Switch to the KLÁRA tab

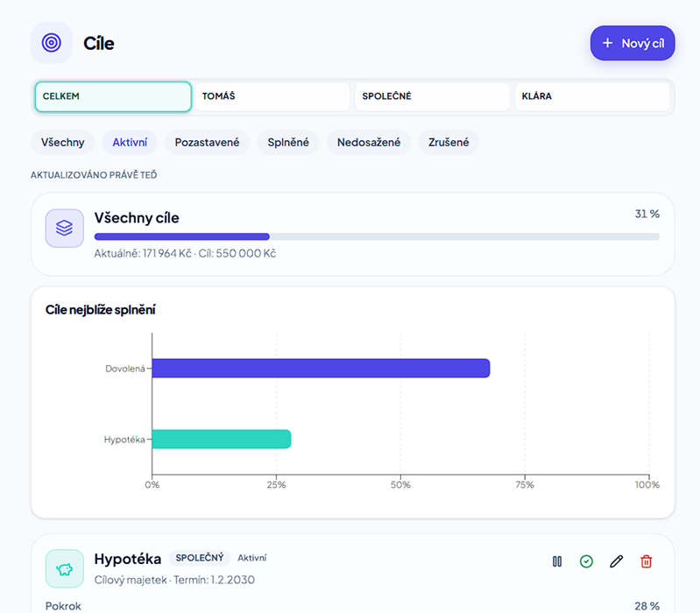(592, 96)
